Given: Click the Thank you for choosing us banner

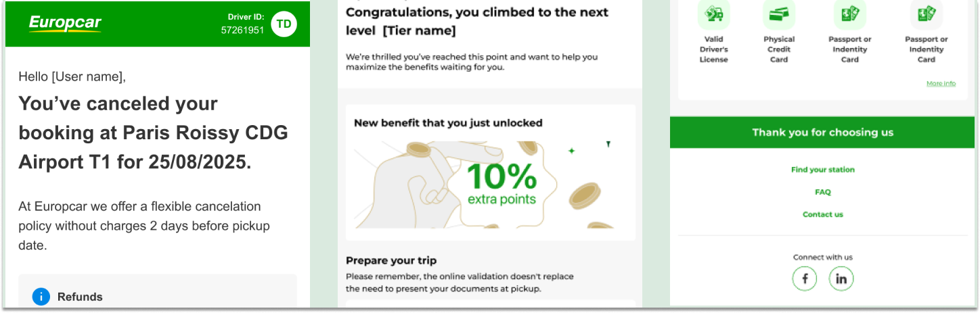Looking at the screenshot, I should coord(822,133).
